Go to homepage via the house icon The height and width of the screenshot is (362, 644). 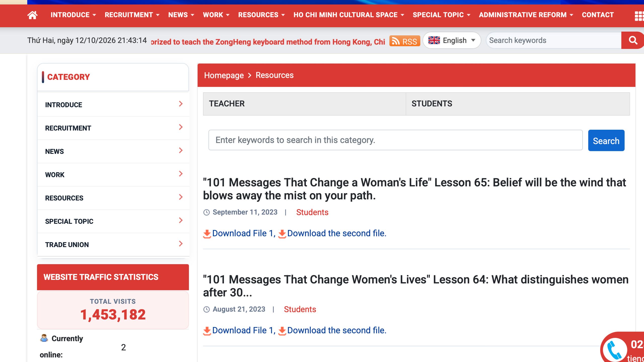pos(32,15)
